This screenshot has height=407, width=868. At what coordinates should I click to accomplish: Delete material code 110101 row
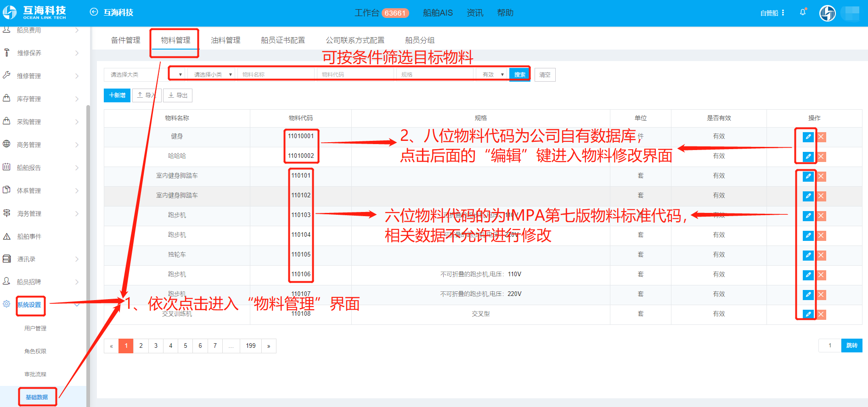pyautogui.click(x=821, y=176)
